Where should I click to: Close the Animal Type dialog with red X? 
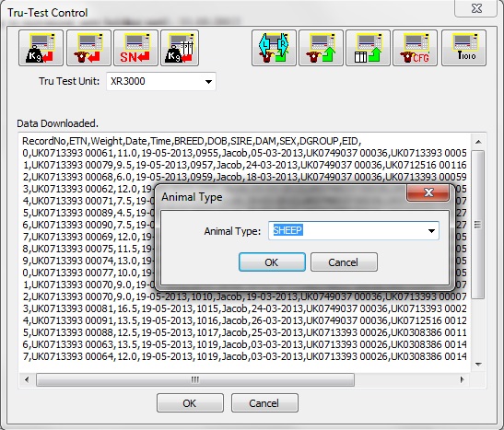point(428,192)
